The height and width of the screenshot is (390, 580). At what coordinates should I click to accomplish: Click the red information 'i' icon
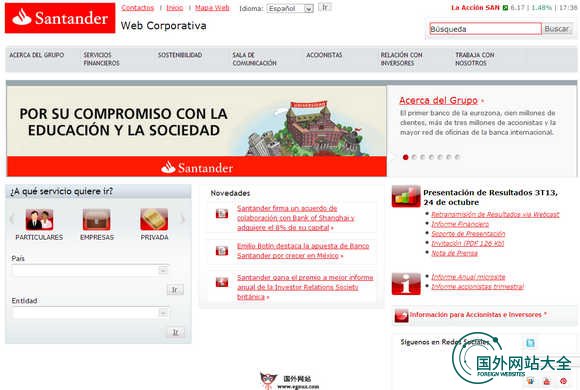[406, 284]
